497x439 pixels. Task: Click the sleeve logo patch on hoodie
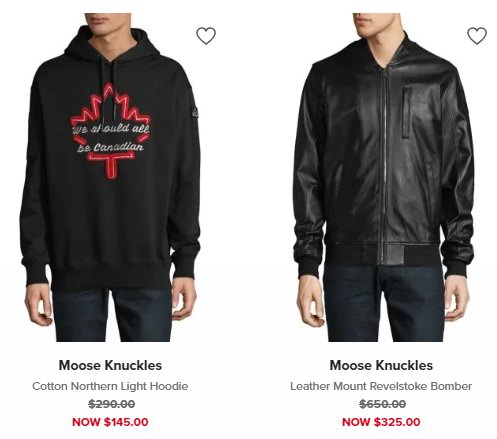[195, 113]
